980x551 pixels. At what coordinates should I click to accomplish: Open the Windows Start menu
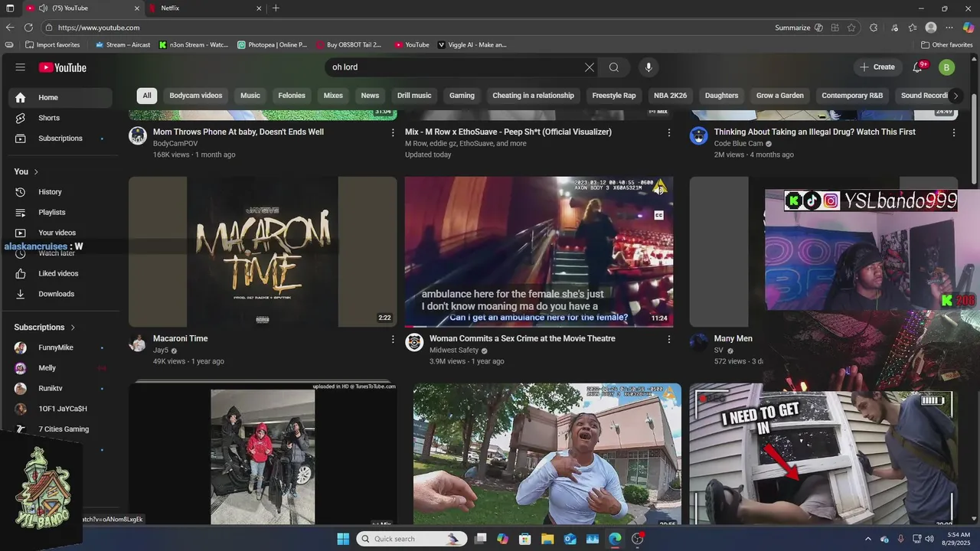pos(343,539)
